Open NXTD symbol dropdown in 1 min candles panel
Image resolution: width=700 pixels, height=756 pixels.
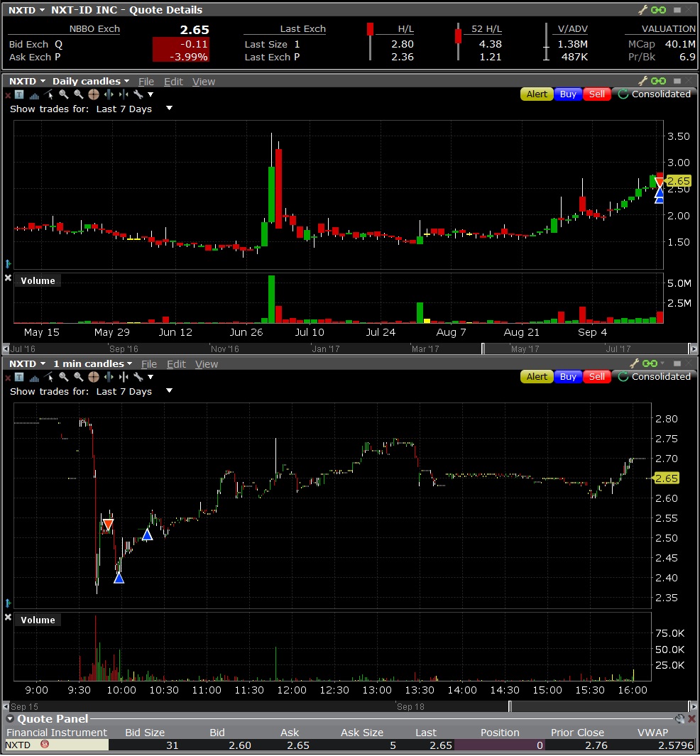pyautogui.click(x=43, y=364)
